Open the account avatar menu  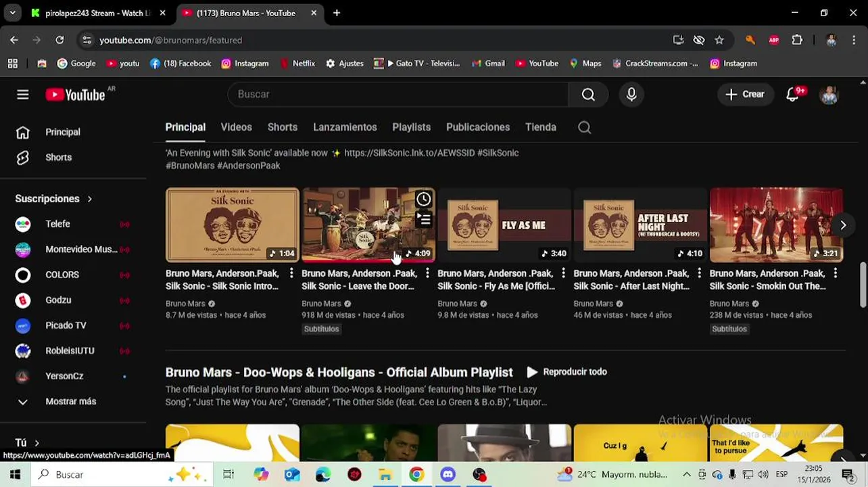(x=829, y=95)
